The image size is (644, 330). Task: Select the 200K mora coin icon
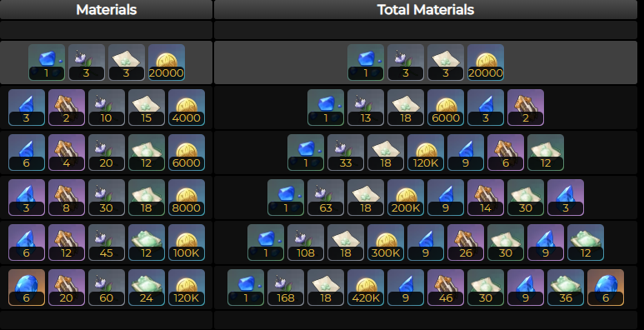click(406, 197)
